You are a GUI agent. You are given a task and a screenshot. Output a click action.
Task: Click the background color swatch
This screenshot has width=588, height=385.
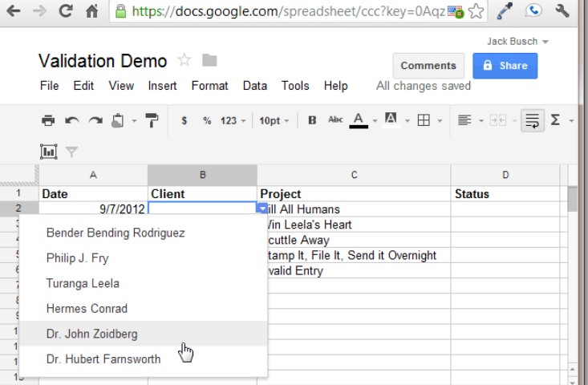(x=391, y=120)
